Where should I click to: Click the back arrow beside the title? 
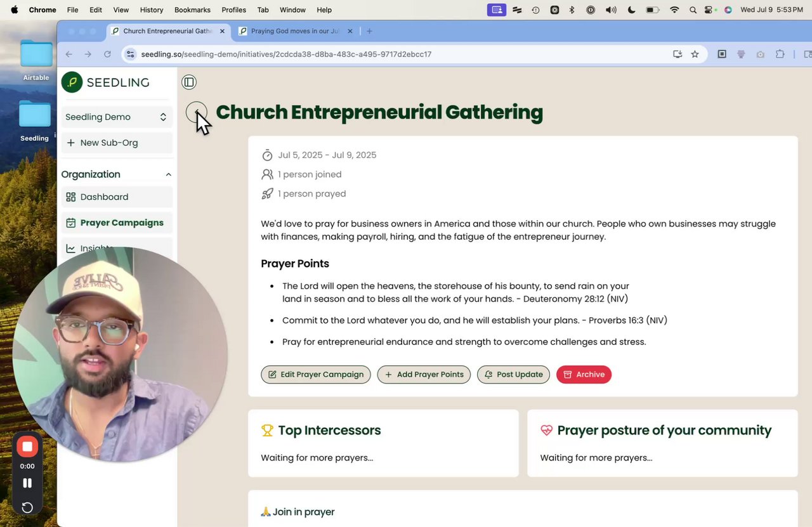click(x=197, y=112)
